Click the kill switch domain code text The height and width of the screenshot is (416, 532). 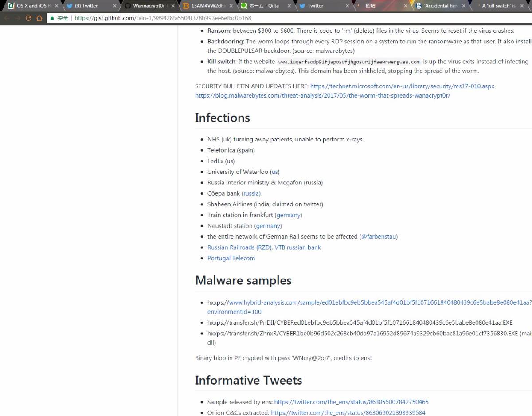tap(349, 62)
